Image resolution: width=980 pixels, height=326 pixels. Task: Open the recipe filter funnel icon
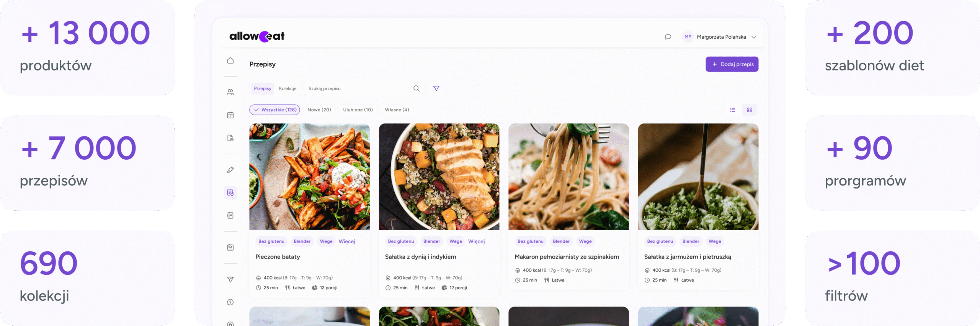(x=436, y=88)
